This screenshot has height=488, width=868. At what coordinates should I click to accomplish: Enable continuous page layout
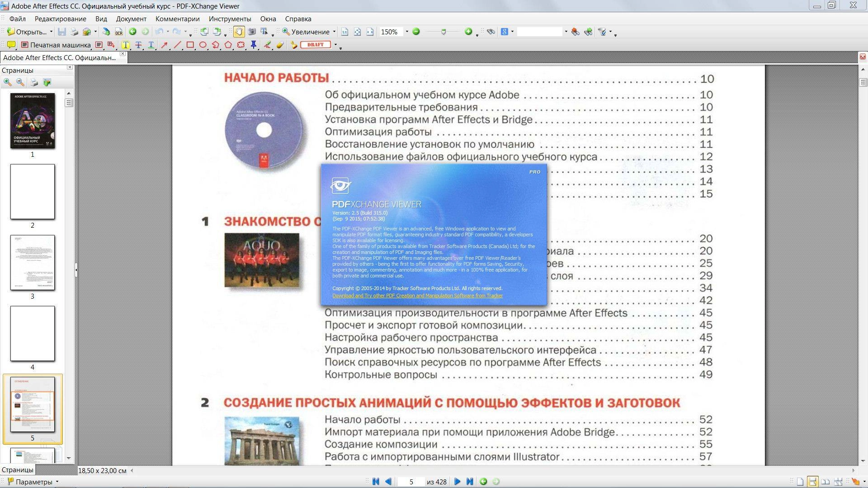[x=813, y=482]
